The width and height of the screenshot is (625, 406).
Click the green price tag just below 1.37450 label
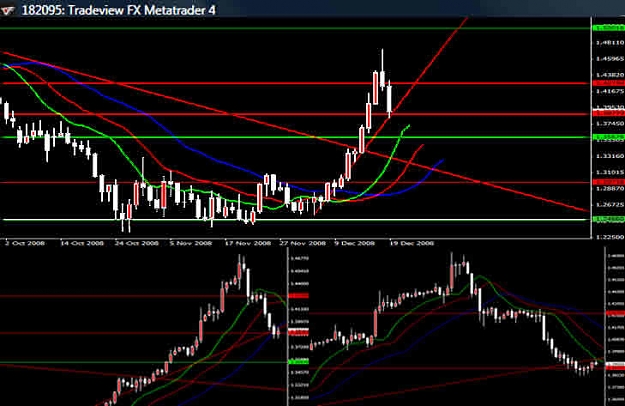pos(609,137)
